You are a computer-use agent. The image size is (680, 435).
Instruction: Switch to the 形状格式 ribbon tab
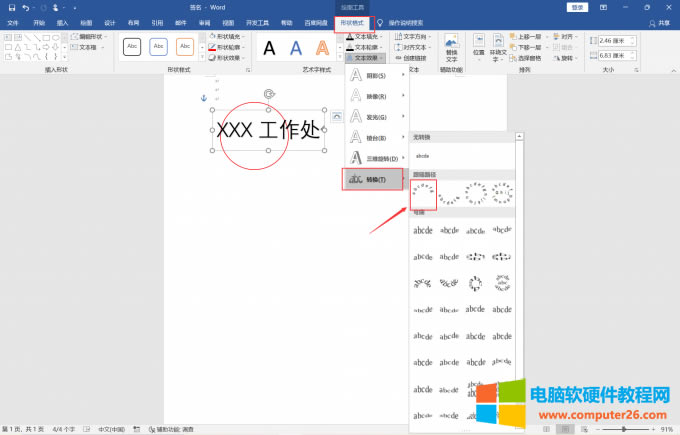[351, 22]
